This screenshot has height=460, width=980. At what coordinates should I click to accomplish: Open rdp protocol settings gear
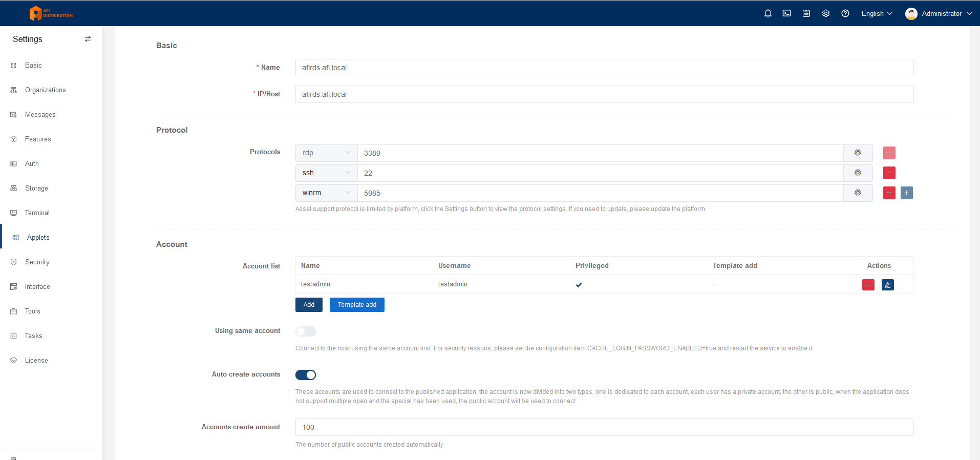[x=858, y=153]
